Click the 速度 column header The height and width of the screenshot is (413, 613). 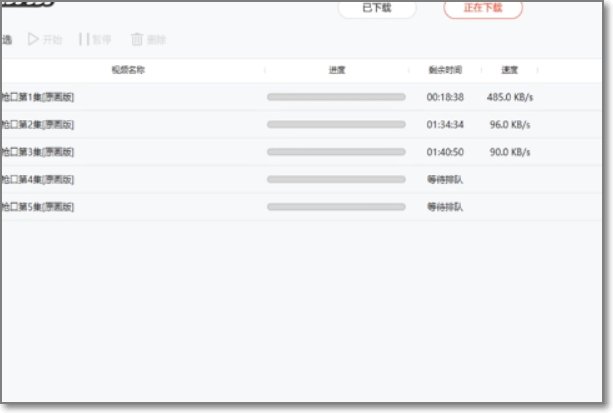click(x=510, y=70)
